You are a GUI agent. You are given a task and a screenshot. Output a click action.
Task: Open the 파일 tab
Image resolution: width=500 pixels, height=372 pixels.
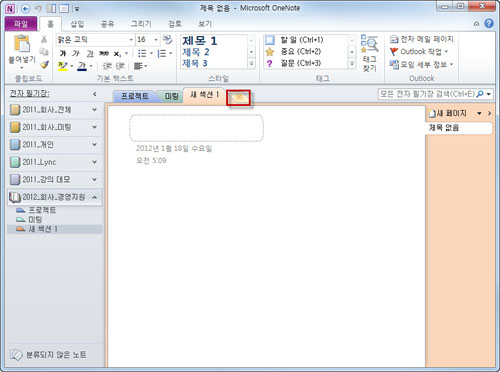click(21, 24)
